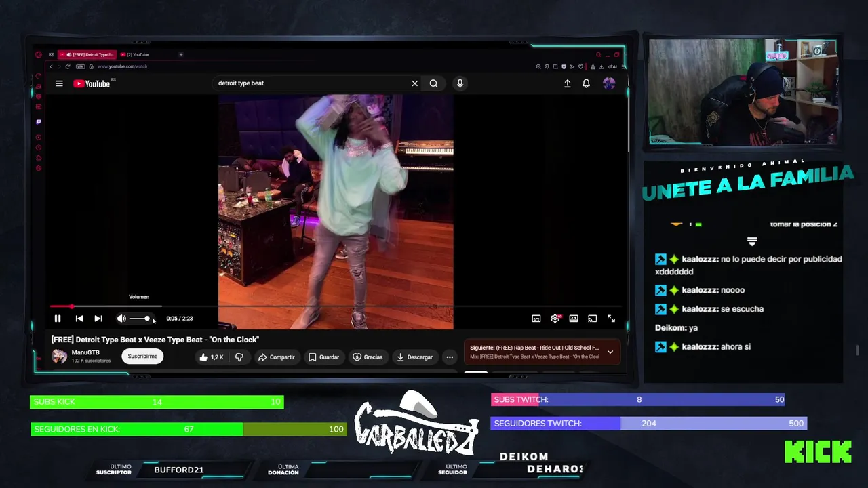
Task: Toggle subtitles on the player
Action: pos(536,319)
